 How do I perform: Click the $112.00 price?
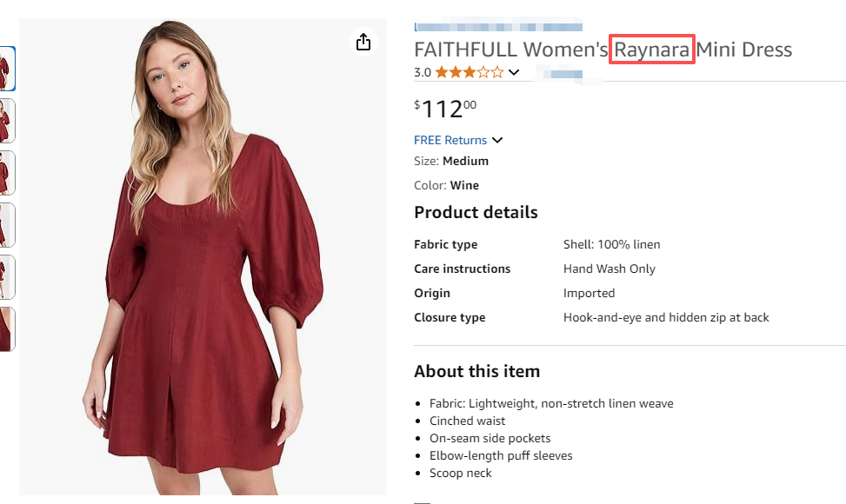pos(445,108)
